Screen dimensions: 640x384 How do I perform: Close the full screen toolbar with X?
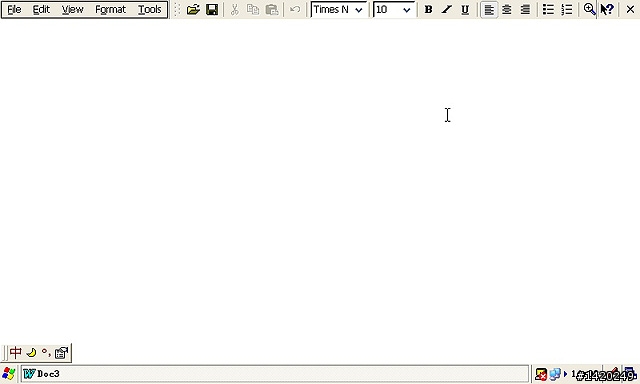click(x=630, y=9)
